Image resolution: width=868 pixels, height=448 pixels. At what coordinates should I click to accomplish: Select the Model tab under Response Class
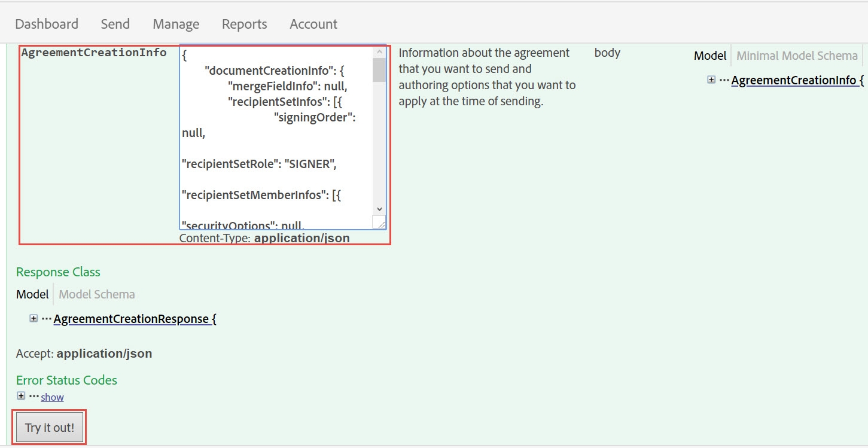[32, 294]
